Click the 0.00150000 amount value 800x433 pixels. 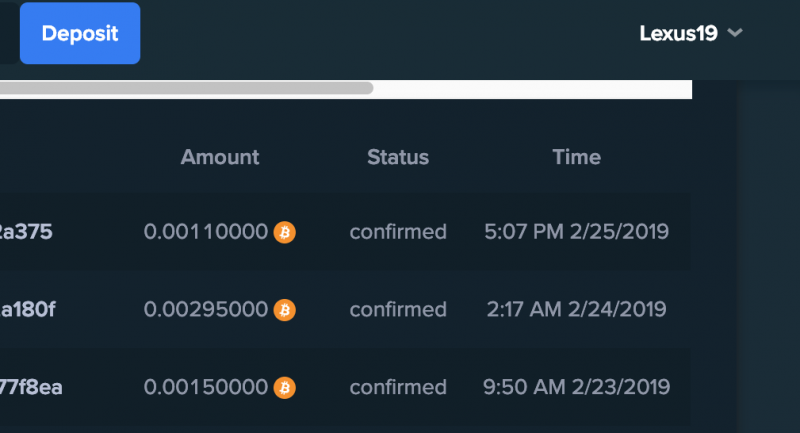pyautogui.click(x=206, y=388)
